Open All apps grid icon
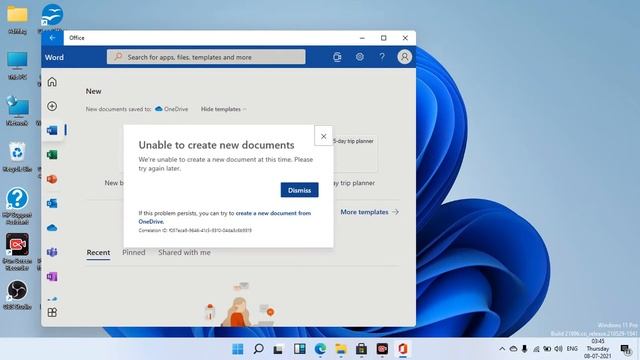Screen dimensions: 640x360 pos(52,313)
